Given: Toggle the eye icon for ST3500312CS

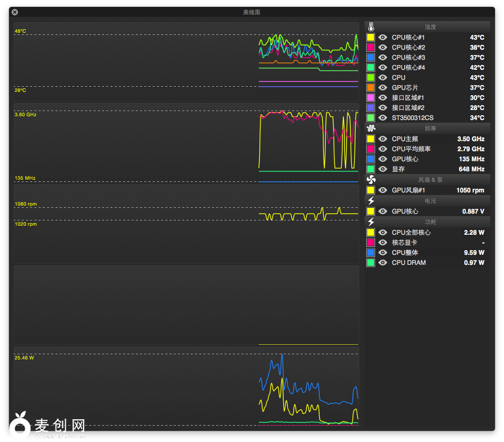Looking at the screenshot, I should [x=383, y=118].
